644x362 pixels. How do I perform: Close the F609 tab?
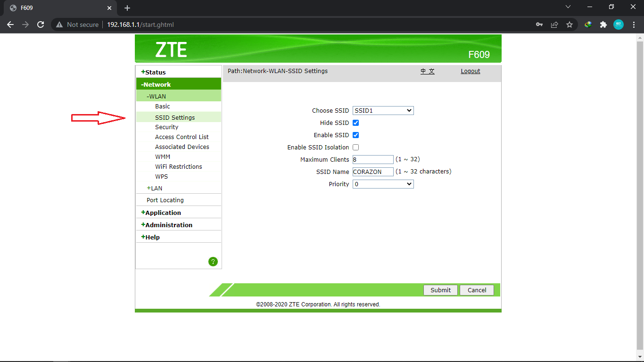(x=109, y=8)
